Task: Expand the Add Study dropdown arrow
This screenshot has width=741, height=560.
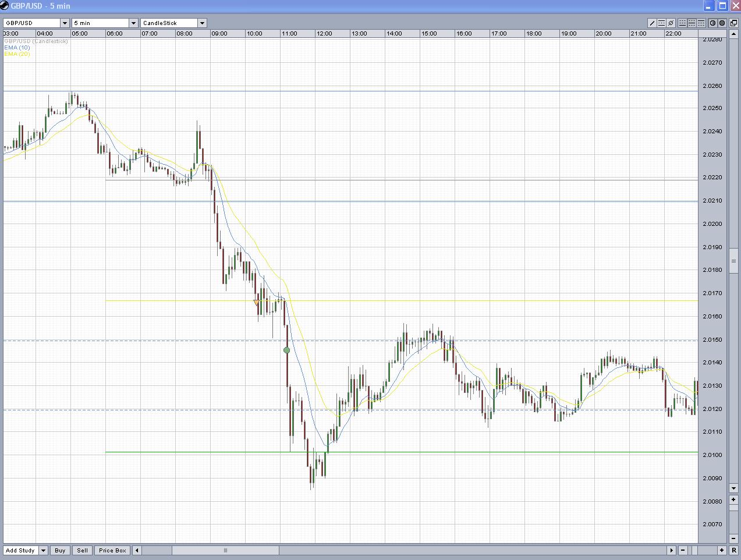Action: pyautogui.click(x=43, y=550)
